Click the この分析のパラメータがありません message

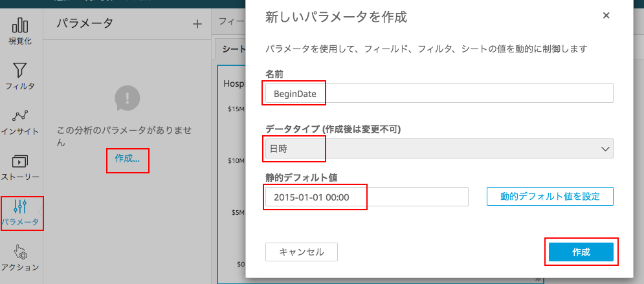(x=124, y=137)
